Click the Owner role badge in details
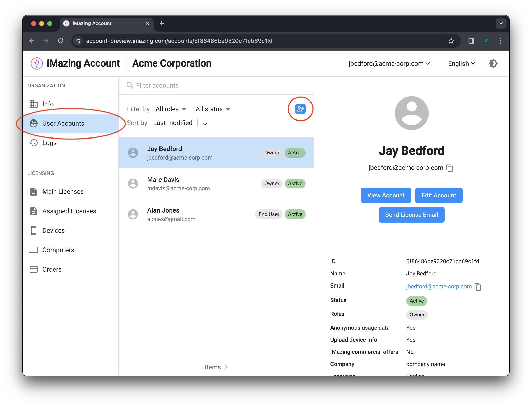 417,315
